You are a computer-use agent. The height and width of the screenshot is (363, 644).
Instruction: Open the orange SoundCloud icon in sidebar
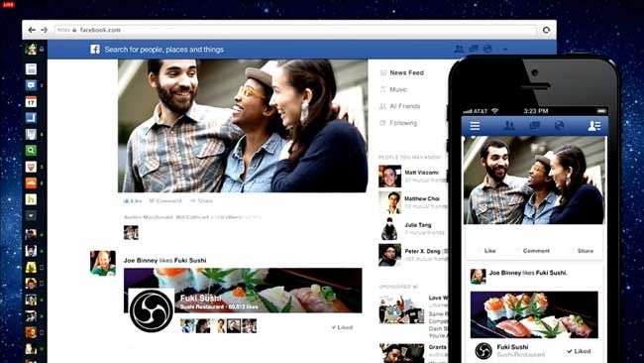31,182
